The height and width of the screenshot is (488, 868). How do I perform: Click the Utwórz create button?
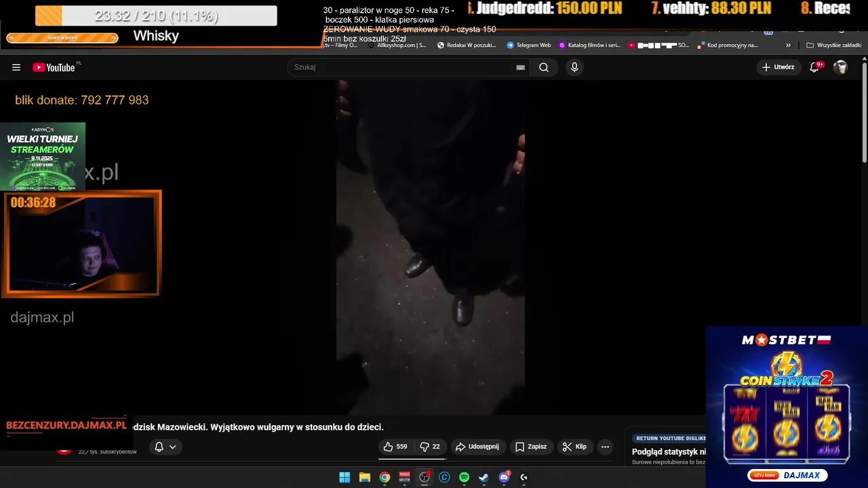pos(778,67)
